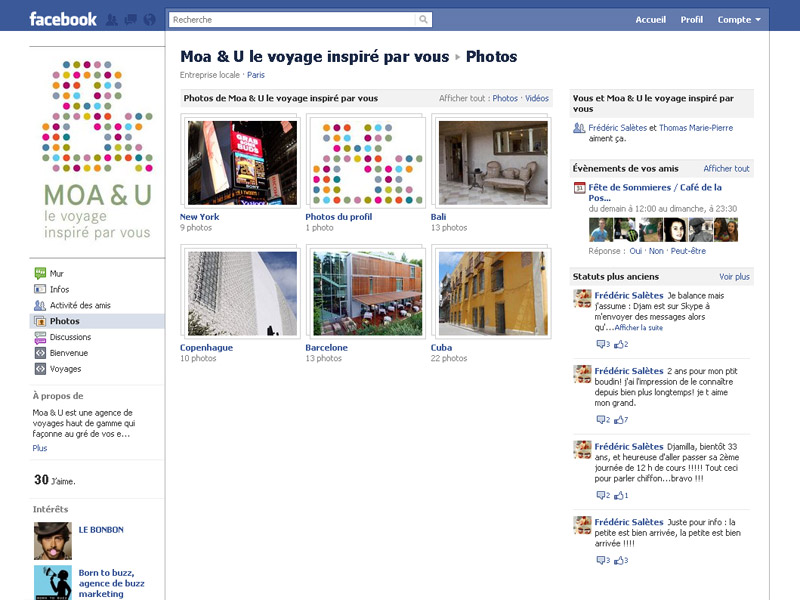The width and height of the screenshot is (800, 600).
Task: Click avatar next to 'Juste pour info' status
Action: [582, 525]
